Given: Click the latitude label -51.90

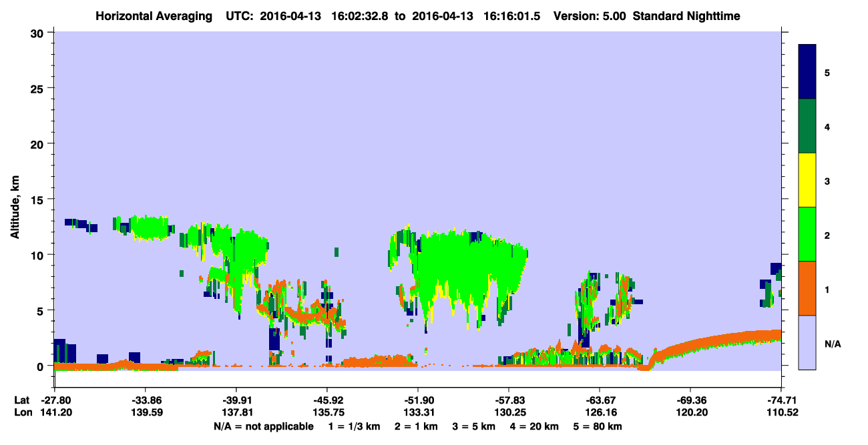Looking at the screenshot, I should pos(417,400).
